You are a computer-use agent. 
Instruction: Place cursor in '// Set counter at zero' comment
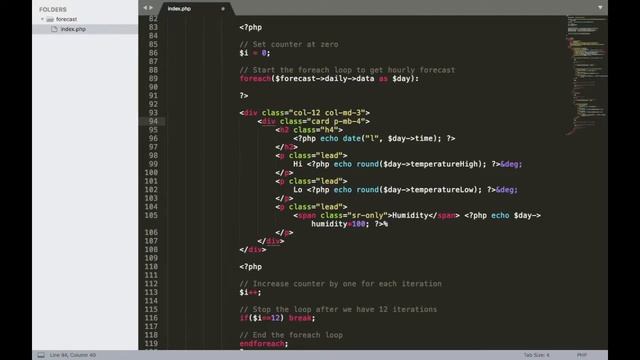point(289,44)
